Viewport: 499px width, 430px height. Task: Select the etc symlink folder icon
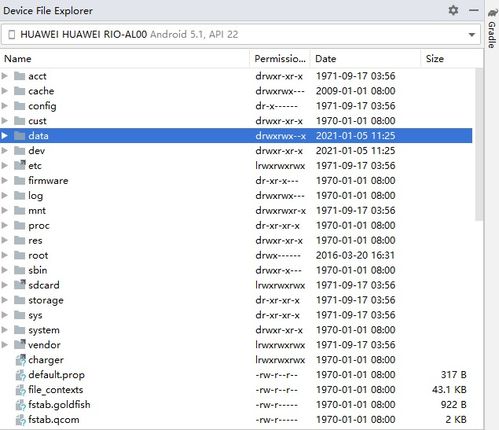(x=20, y=165)
